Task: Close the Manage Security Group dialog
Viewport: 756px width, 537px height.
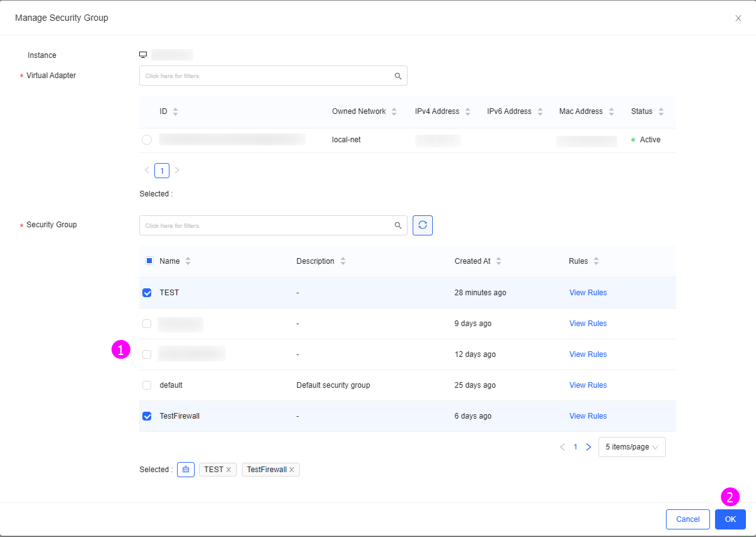Action: point(738,18)
